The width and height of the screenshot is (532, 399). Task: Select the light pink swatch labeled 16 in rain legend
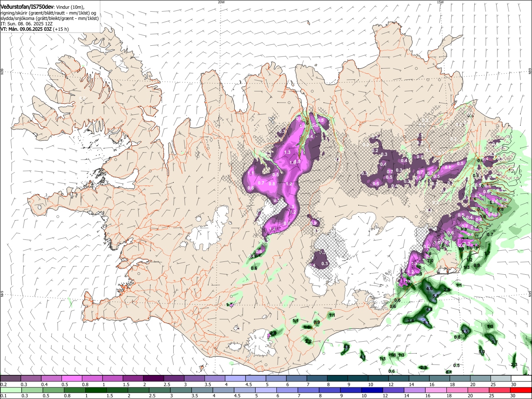(x=436, y=390)
